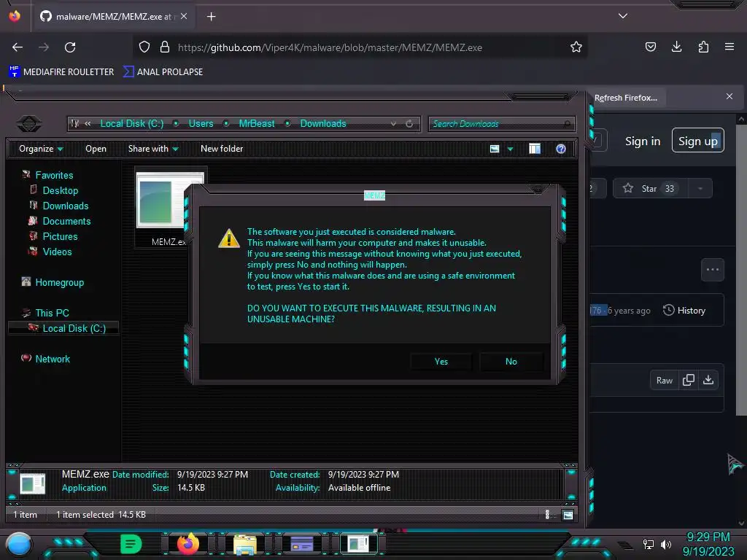The height and width of the screenshot is (560, 747).
Task: Open the second bookmark in bookmarks toolbar
Action: [x=163, y=72]
